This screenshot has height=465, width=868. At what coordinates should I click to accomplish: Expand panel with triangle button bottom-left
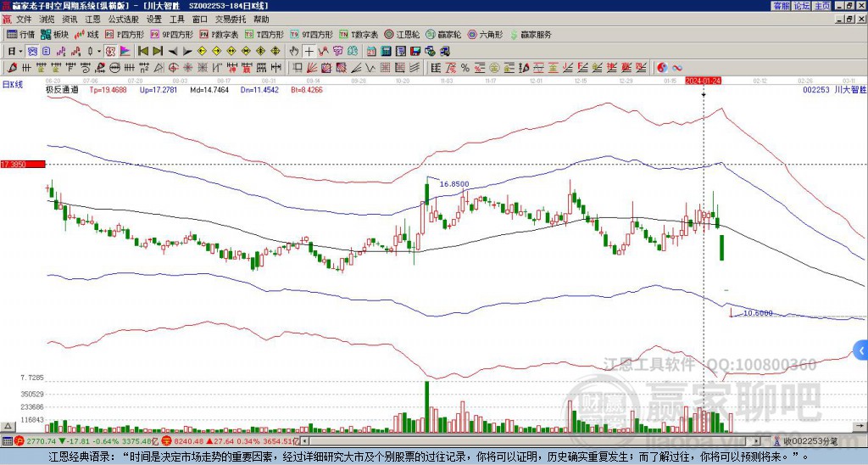[8, 426]
